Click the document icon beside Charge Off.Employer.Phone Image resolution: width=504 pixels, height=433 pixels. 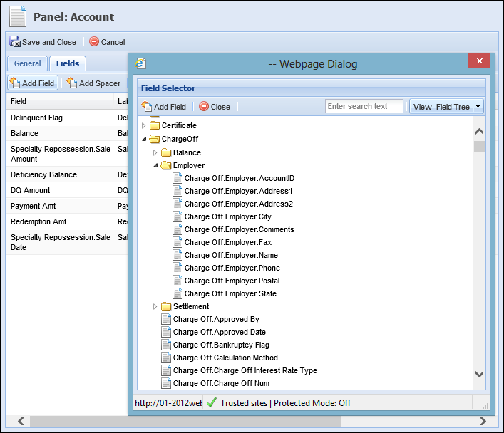click(178, 268)
